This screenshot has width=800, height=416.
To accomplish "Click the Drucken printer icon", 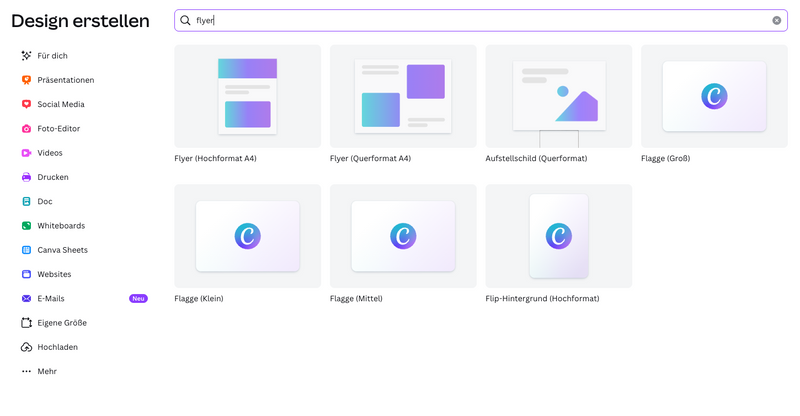I will (x=26, y=177).
